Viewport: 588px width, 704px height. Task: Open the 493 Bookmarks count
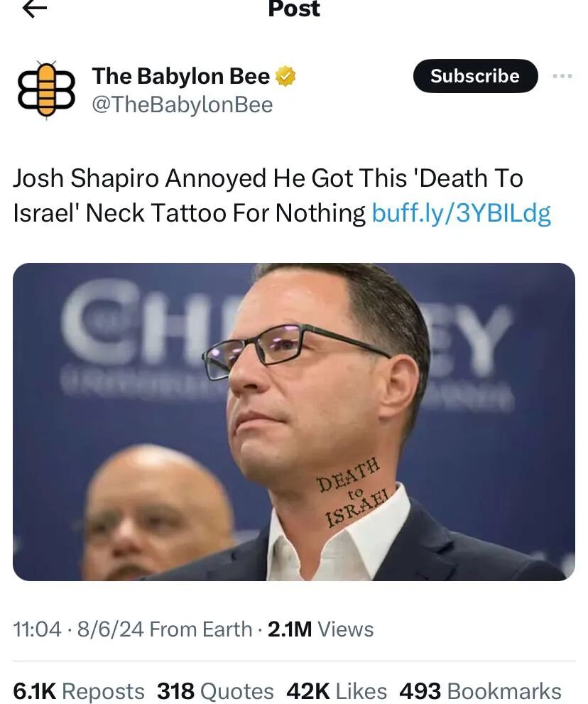pos(480,691)
